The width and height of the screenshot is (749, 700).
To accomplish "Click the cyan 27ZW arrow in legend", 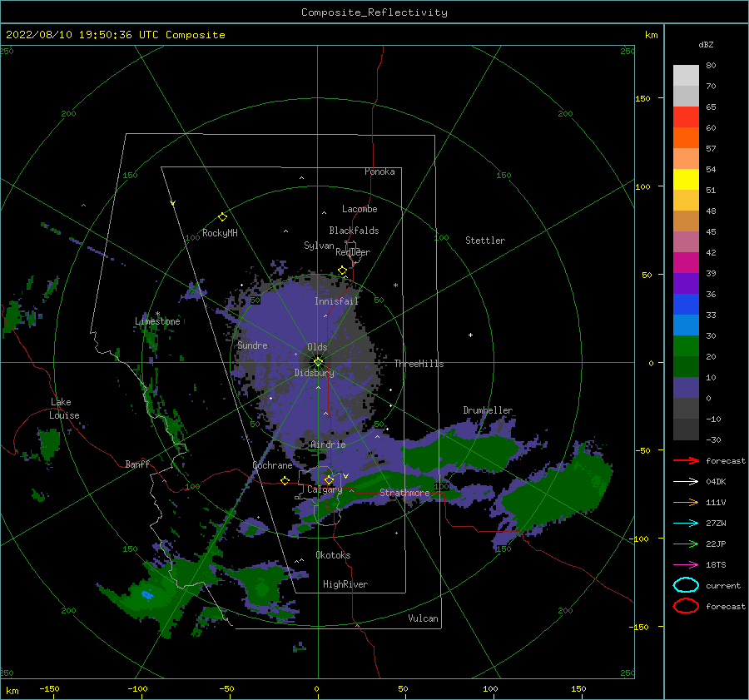I will 686,524.
